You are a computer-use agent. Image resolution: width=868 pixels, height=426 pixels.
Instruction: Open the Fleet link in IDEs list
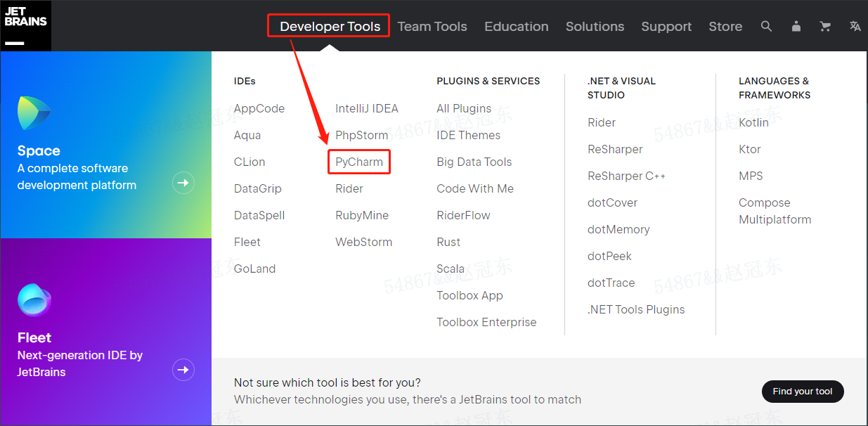(247, 242)
